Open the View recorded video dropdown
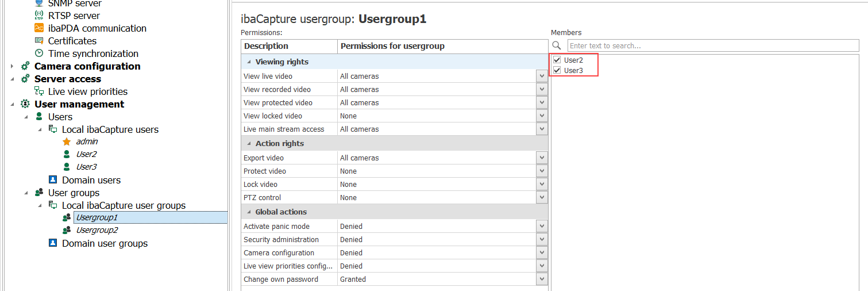 click(542, 89)
